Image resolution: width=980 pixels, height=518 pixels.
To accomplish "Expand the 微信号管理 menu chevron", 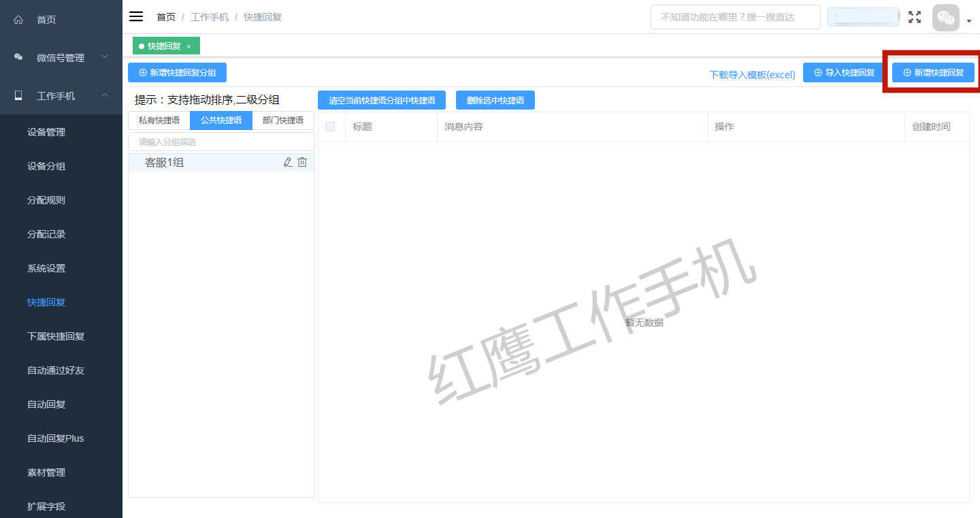I will (x=105, y=57).
